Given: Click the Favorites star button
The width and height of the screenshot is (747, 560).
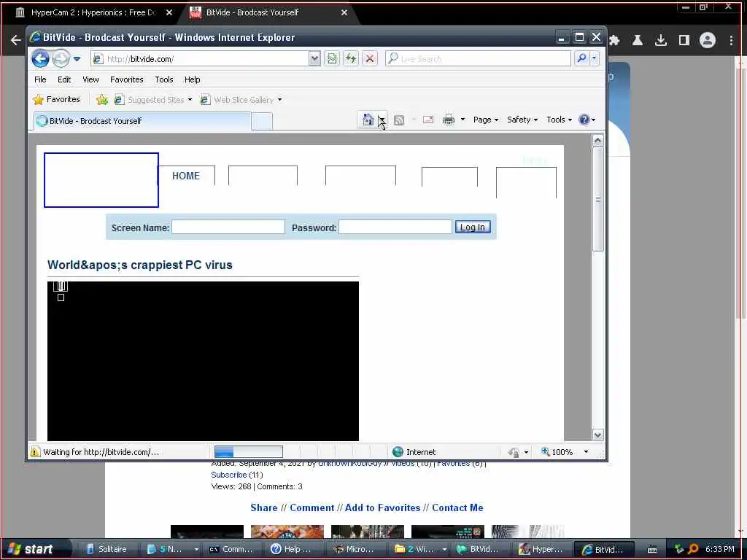Looking at the screenshot, I should (57, 99).
